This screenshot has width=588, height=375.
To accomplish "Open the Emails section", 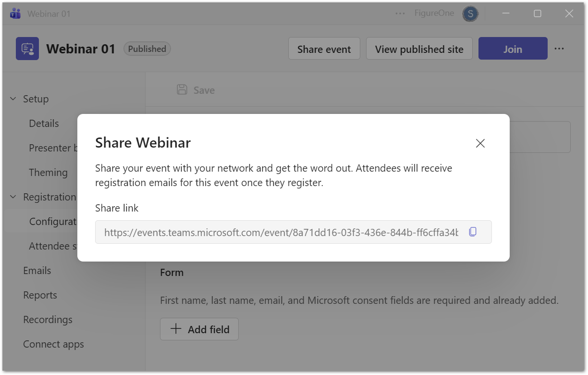I will [37, 270].
